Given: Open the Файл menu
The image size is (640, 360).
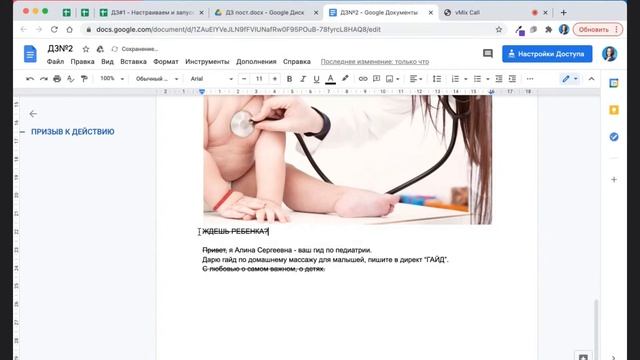Looking at the screenshot, I should 55,62.
